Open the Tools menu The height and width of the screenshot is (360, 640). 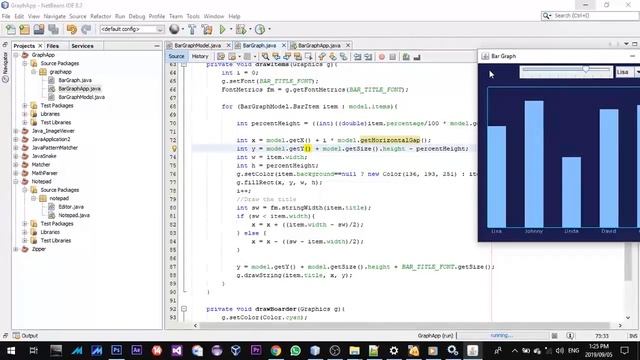click(x=193, y=16)
